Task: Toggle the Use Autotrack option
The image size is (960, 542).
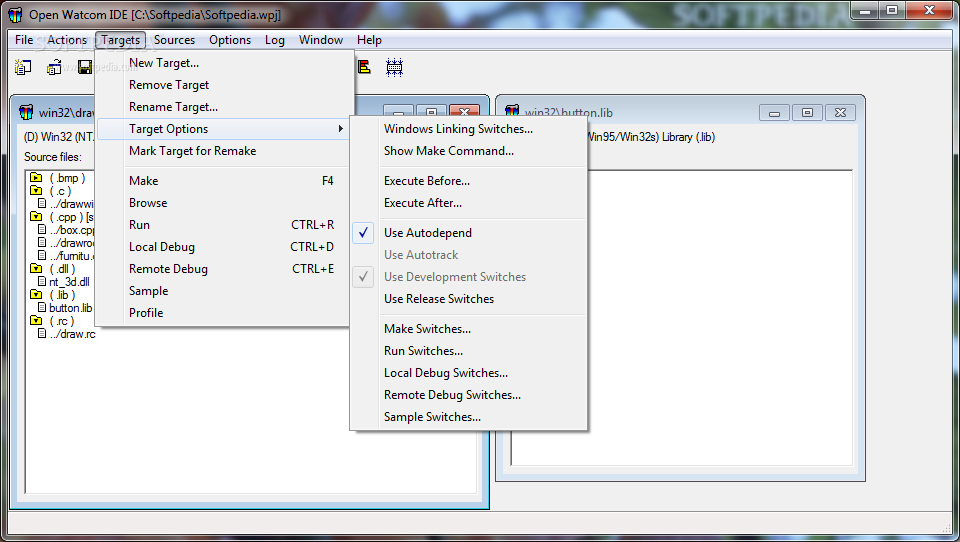Action: [x=421, y=255]
